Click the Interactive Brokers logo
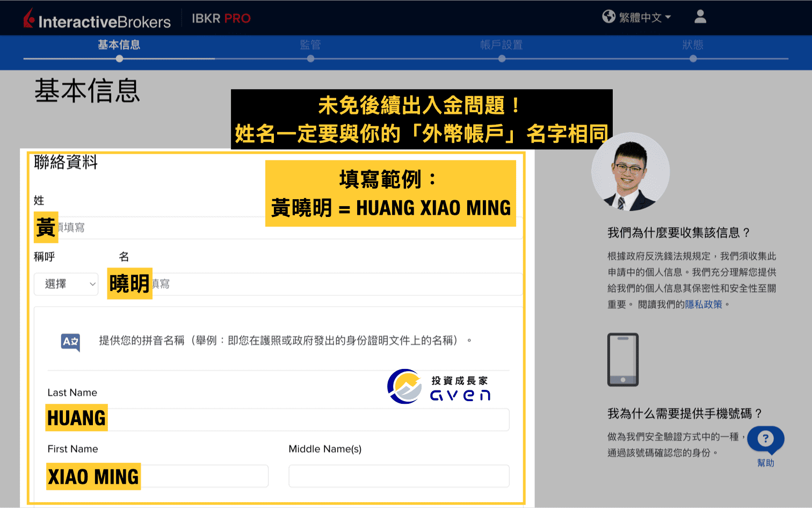812x508 pixels. [x=97, y=19]
